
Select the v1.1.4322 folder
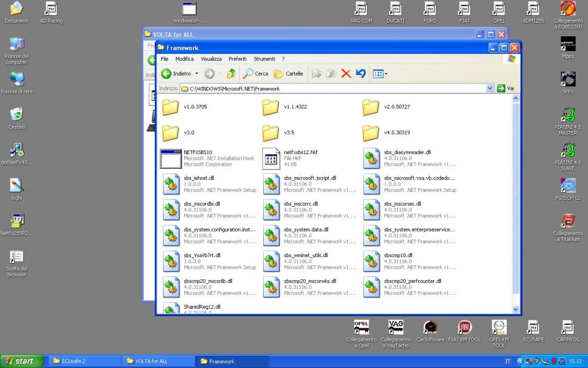coord(285,107)
